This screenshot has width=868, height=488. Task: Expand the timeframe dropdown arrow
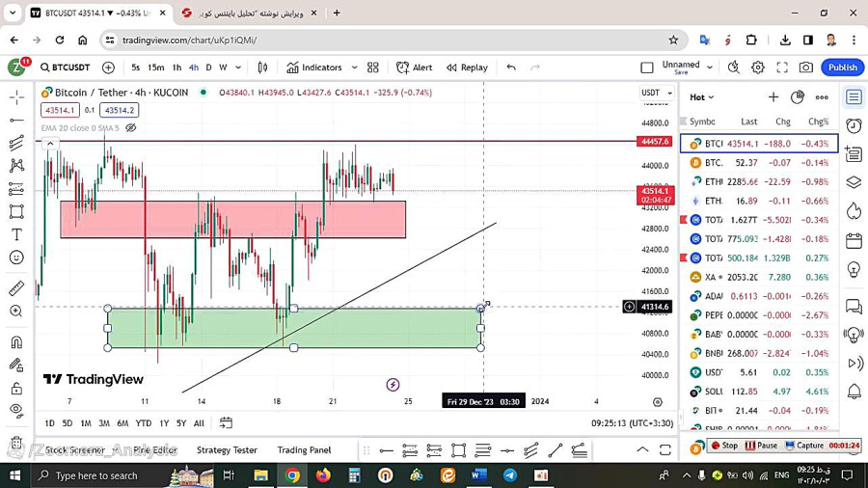point(238,68)
